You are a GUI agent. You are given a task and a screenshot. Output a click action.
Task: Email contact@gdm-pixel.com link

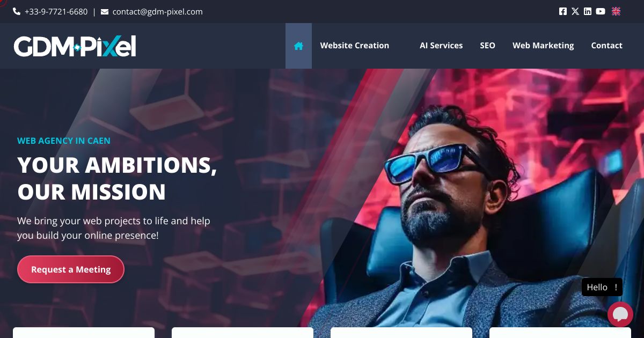pyautogui.click(x=157, y=11)
